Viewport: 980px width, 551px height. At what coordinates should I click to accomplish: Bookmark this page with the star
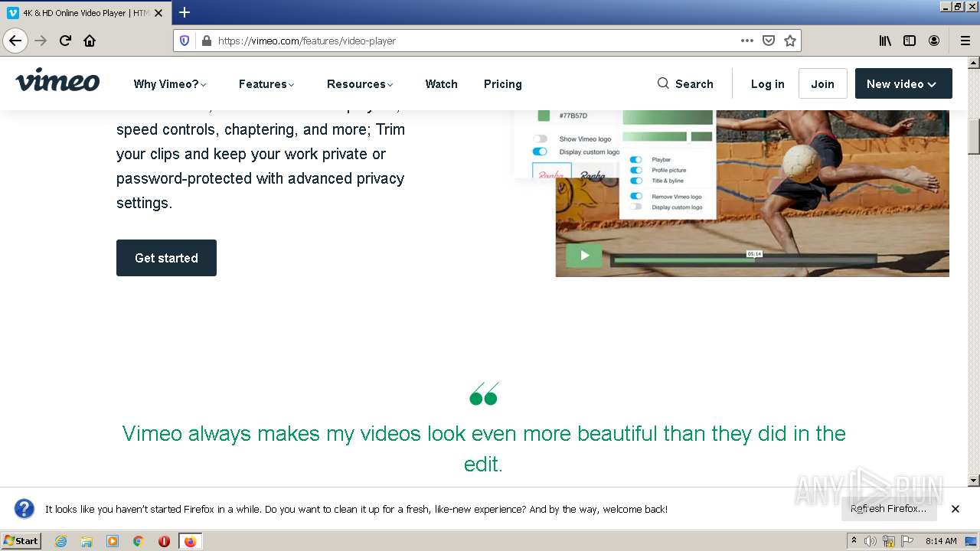point(790,41)
